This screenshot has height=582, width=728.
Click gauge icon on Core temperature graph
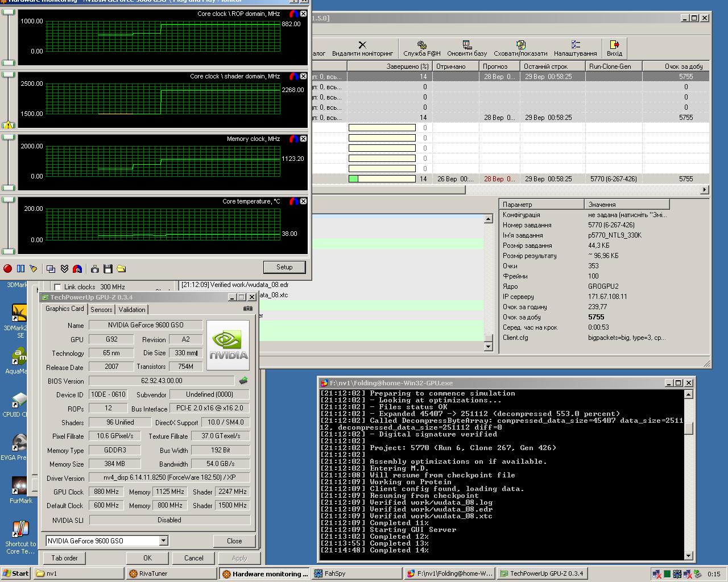click(294, 201)
